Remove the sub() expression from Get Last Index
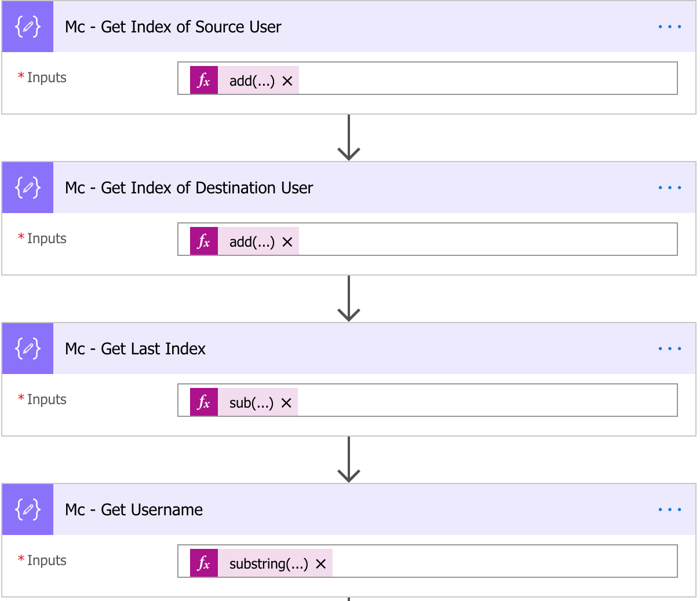The width and height of the screenshot is (700, 601). point(285,402)
